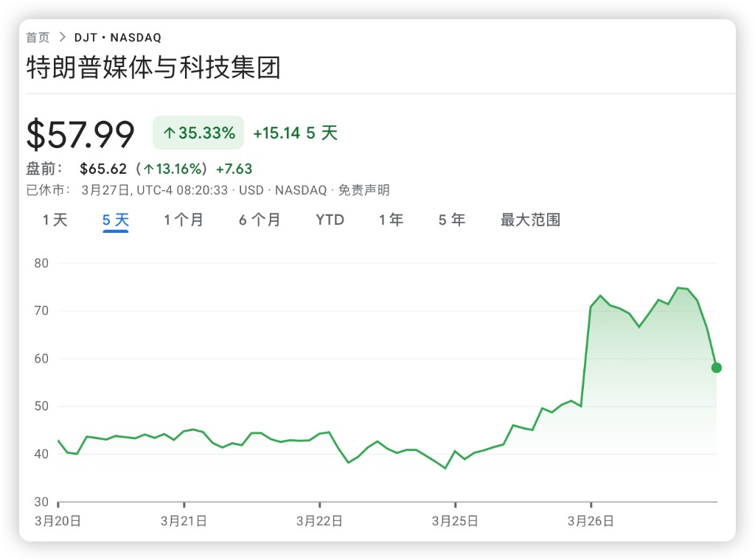
Task: Switch to the 1 年 range
Action: pos(391,220)
